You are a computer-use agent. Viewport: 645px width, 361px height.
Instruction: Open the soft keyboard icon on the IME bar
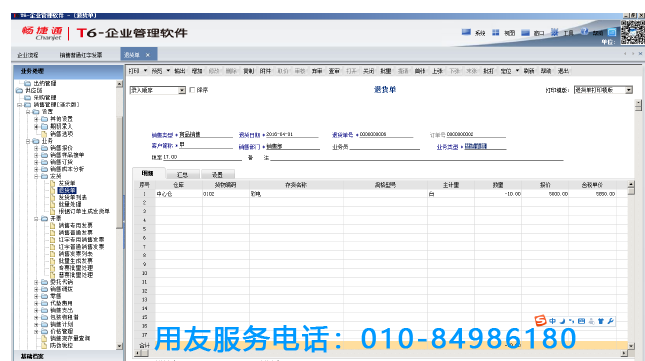pos(581,321)
